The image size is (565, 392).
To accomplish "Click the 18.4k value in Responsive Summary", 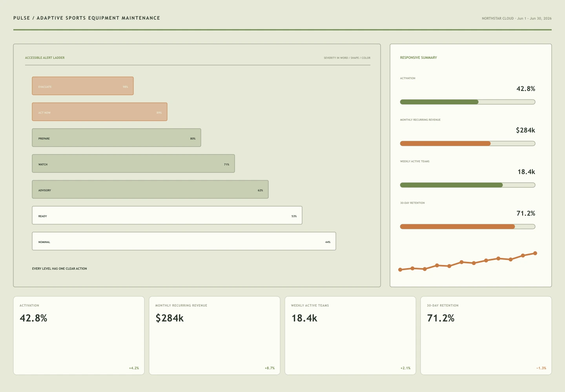I will click(x=526, y=172).
